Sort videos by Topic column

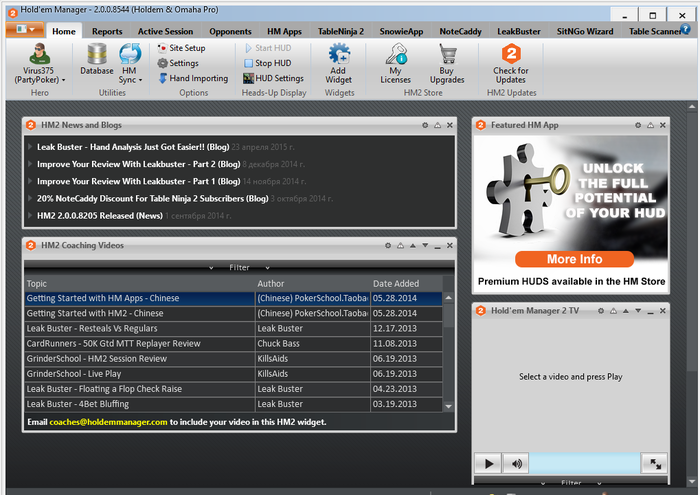click(x=139, y=283)
